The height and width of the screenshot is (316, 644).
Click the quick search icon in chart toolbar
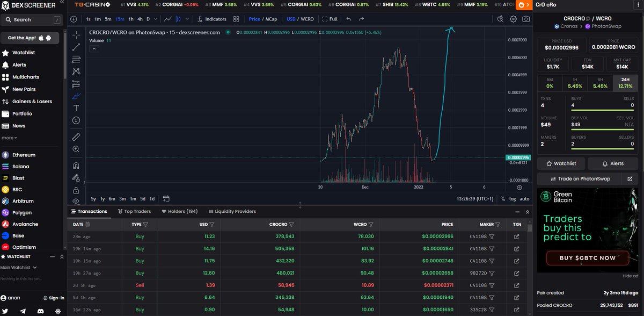point(500,19)
